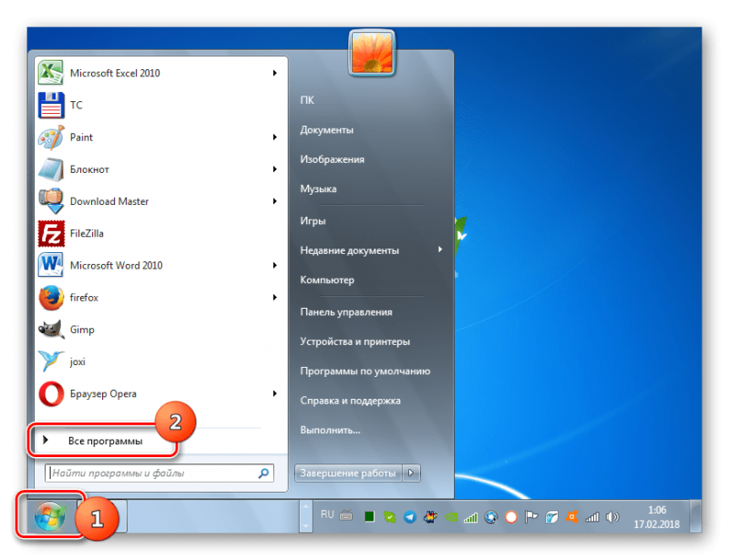Open Устройства и принтеры
This screenshot has width=729, height=560.
coord(355,341)
